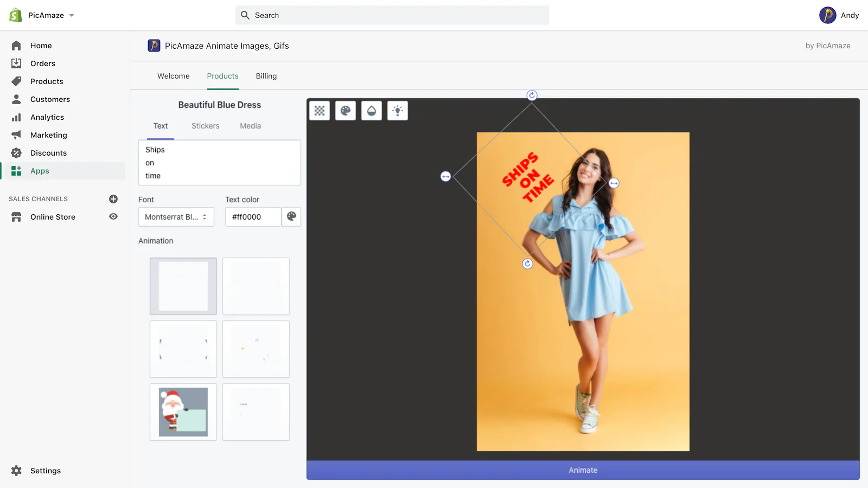
Task: Open Online Store sales channel
Action: [53, 217]
